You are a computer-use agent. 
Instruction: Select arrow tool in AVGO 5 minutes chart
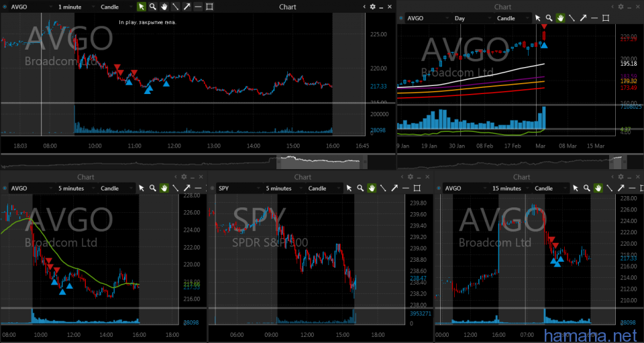pos(187,188)
